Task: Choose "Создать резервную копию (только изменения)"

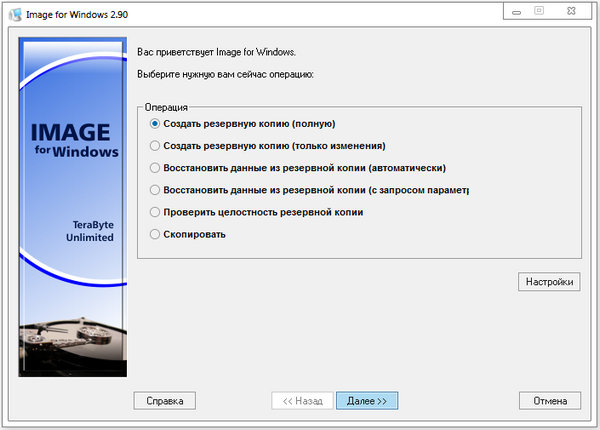Action: (154, 146)
